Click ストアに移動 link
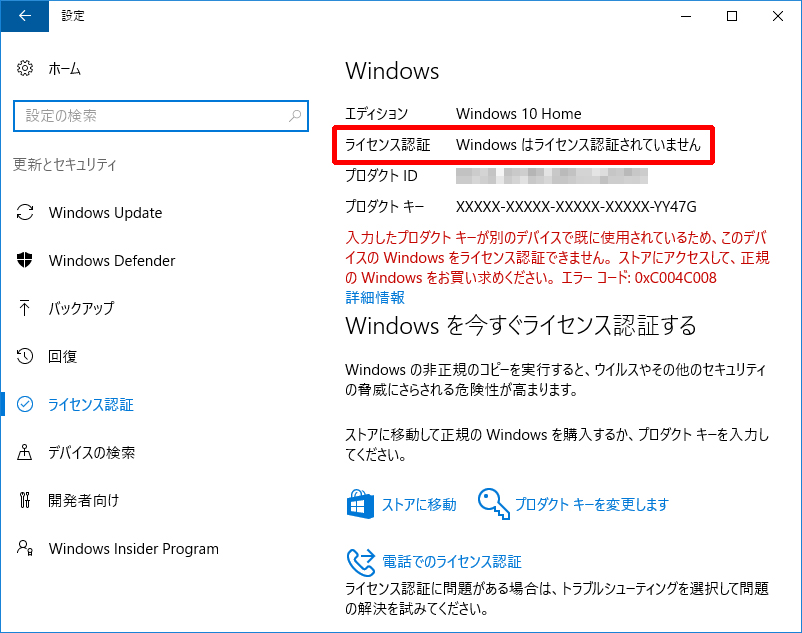 (419, 505)
